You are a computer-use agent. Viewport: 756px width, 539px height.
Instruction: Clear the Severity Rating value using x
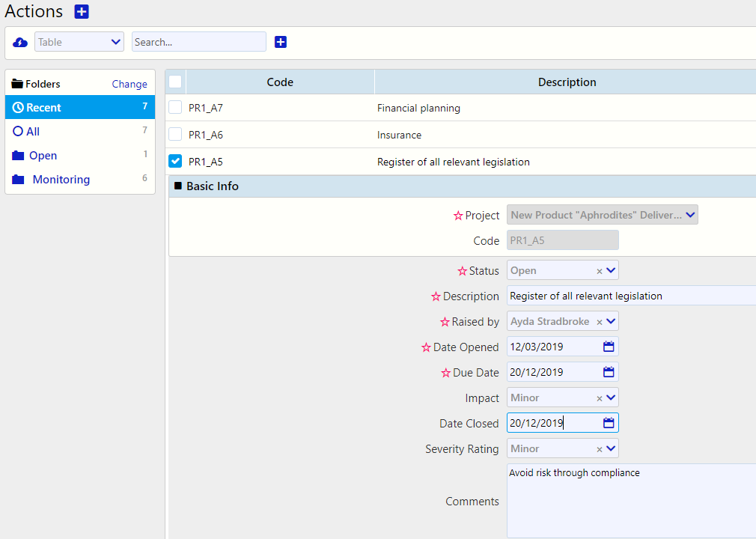[x=599, y=449]
